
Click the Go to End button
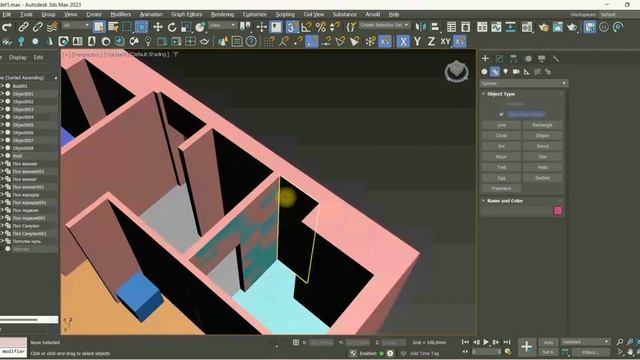[x=506, y=342]
